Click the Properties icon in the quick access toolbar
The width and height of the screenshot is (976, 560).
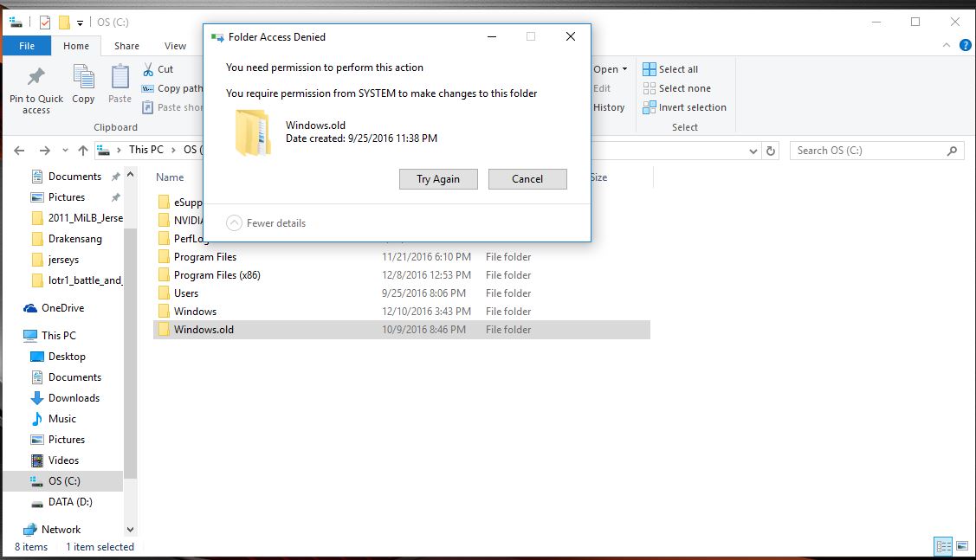[x=45, y=23]
